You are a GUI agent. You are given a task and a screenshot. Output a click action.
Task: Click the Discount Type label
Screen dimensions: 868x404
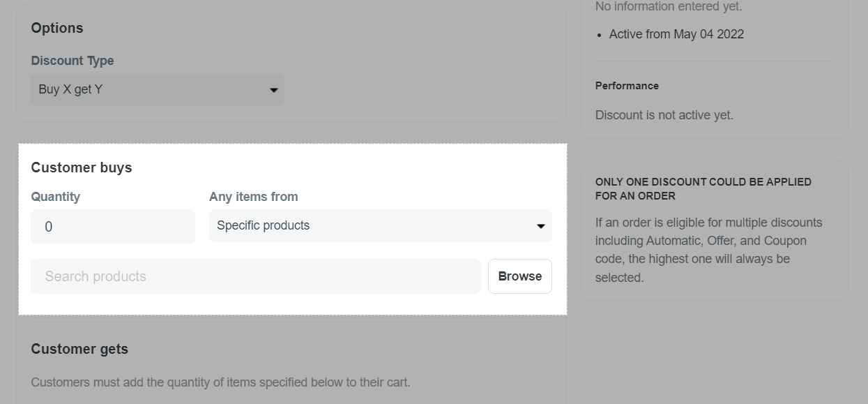click(73, 61)
